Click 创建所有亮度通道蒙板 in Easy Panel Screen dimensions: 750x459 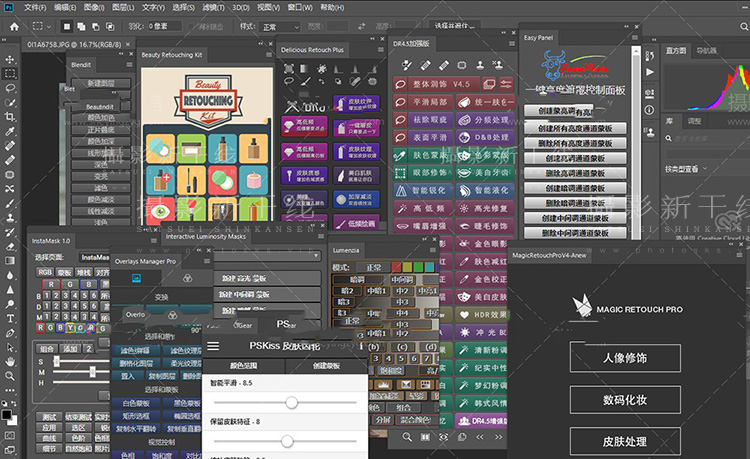pos(575,129)
